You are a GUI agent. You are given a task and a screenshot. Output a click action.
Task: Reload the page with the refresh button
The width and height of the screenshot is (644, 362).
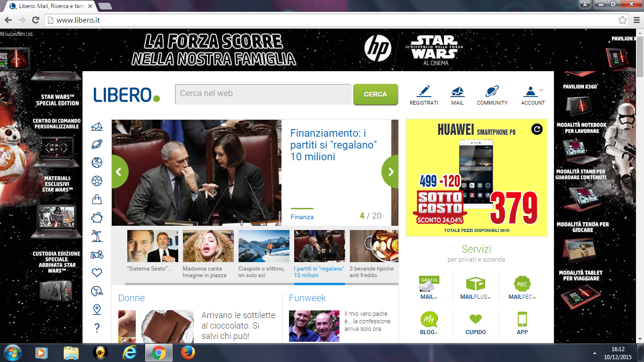pyautogui.click(x=35, y=20)
